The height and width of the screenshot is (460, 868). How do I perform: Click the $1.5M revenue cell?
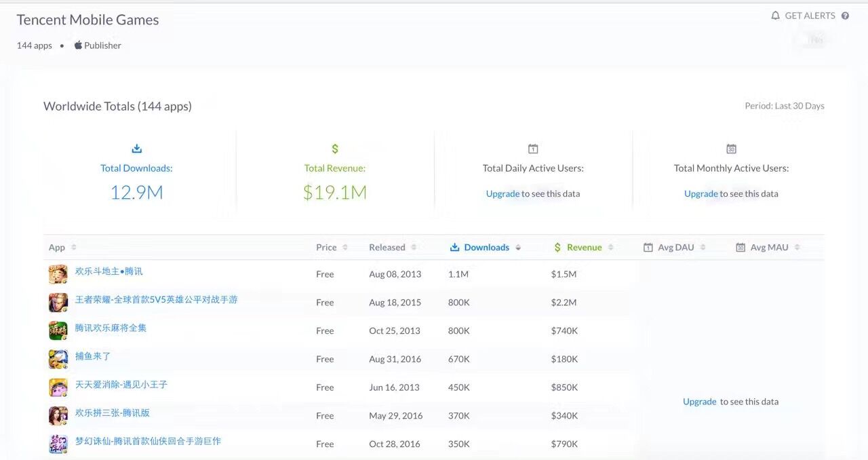tap(564, 274)
